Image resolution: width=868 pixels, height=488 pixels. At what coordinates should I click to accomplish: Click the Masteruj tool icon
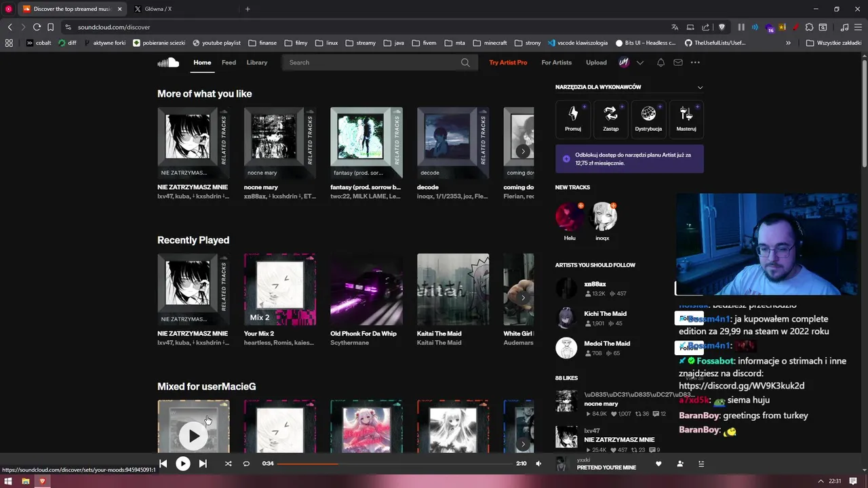(686, 119)
